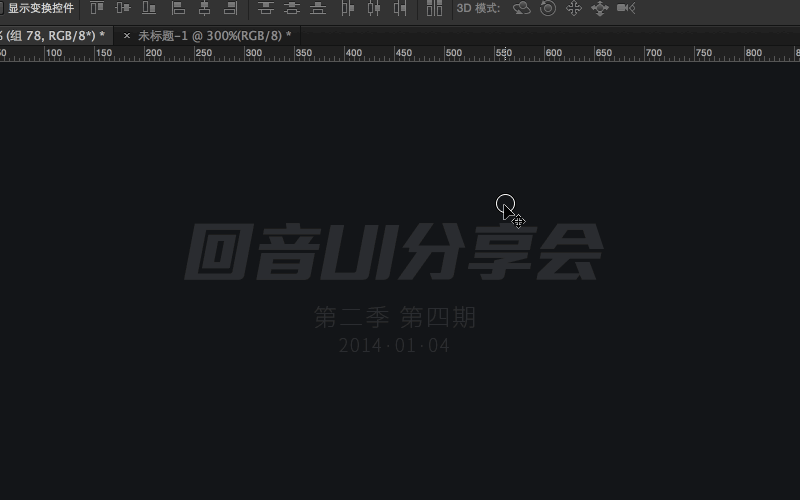Distribute layers by top edges

265,8
